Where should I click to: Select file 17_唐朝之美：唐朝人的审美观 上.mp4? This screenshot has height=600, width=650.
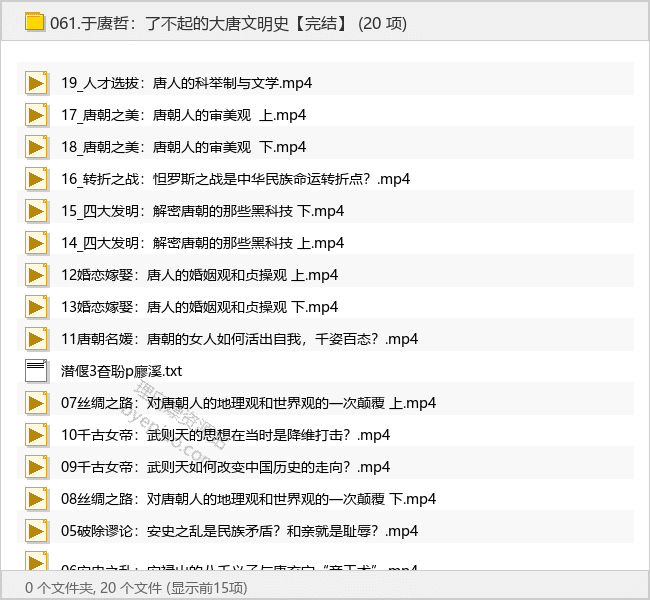pos(184,115)
